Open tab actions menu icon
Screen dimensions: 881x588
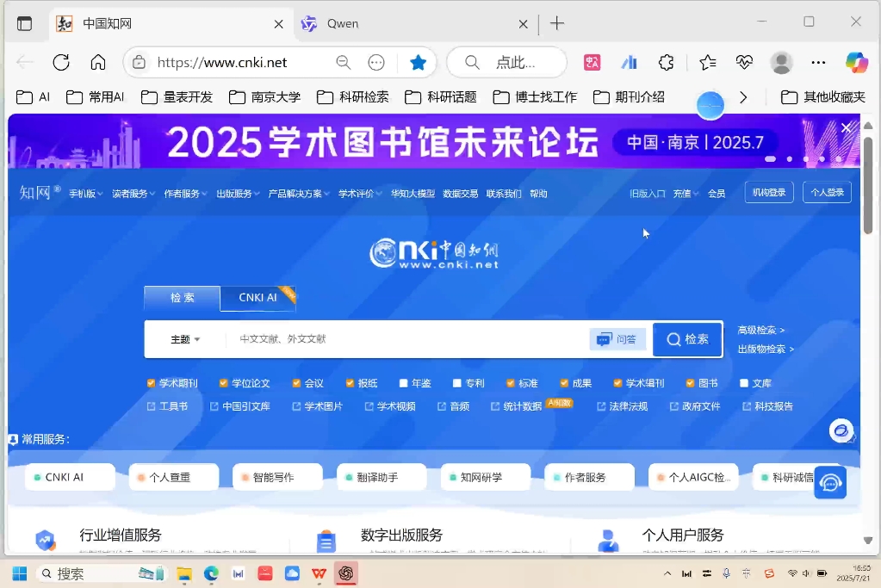coord(24,23)
